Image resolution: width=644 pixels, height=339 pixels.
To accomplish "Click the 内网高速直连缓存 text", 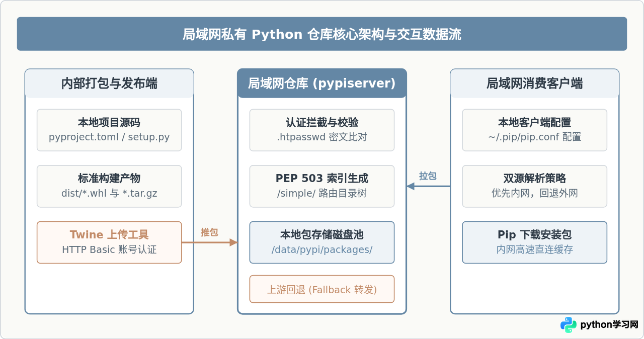I will pos(535,249).
